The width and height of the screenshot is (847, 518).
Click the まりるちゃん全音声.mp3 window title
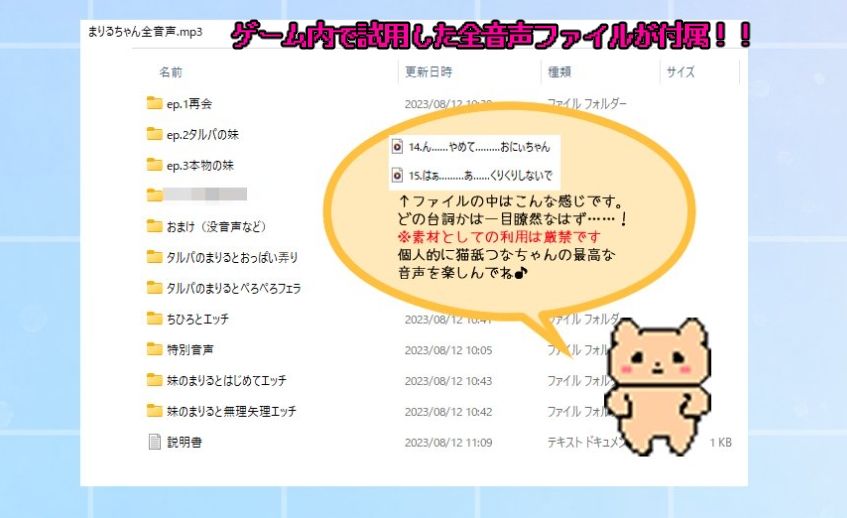145,32
